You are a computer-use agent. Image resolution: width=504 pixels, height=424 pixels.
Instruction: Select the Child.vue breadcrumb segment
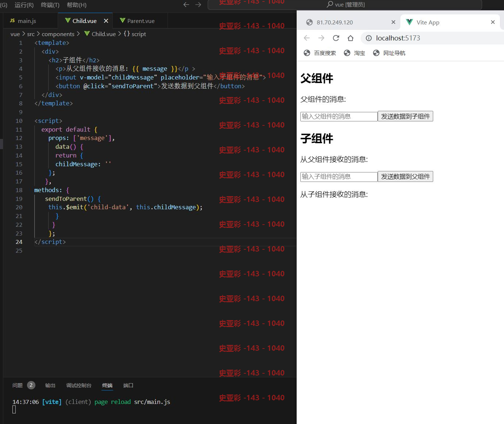coord(100,34)
